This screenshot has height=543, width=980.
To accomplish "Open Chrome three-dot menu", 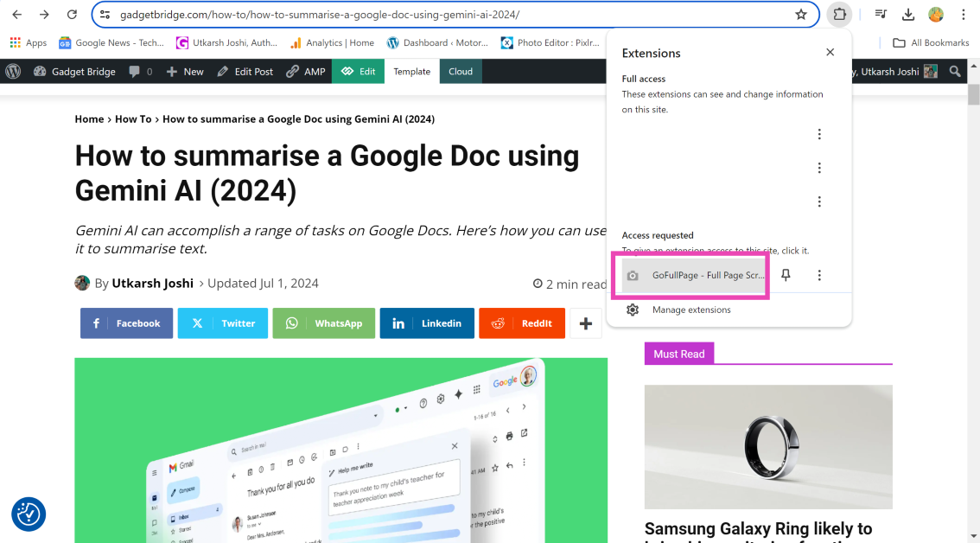I will [963, 15].
